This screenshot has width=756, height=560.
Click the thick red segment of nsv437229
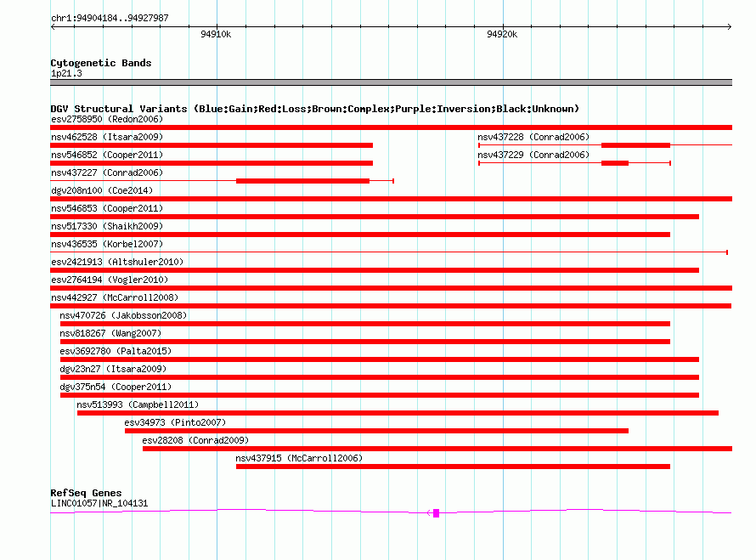(x=615, y=163)
